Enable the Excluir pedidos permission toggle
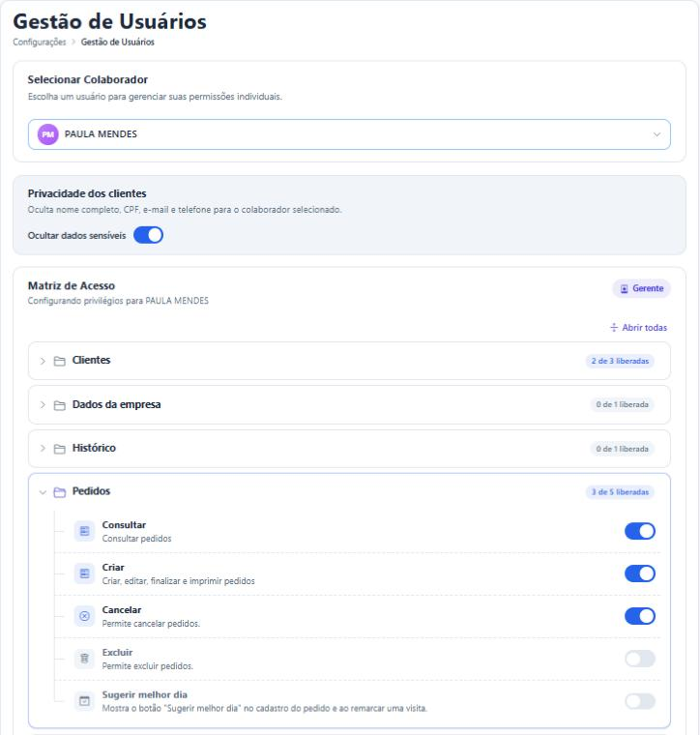This screenshot has height=735, width=700. tap(639, 659)
